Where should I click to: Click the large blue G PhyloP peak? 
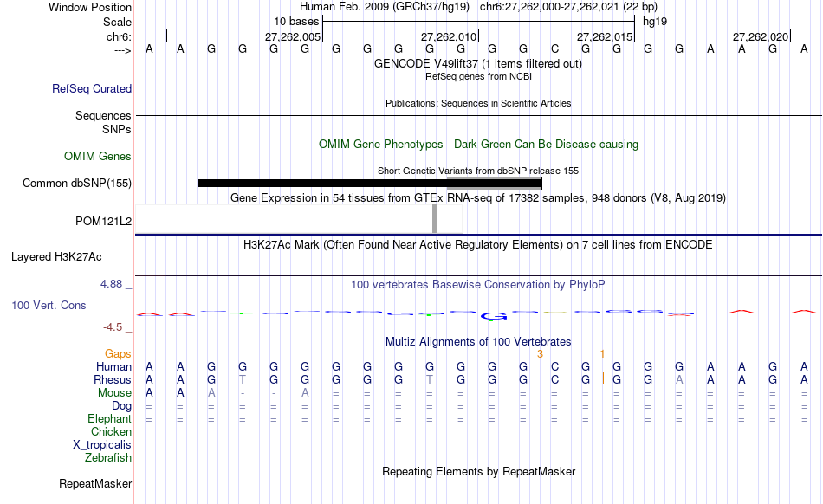(x=494, y=316)
